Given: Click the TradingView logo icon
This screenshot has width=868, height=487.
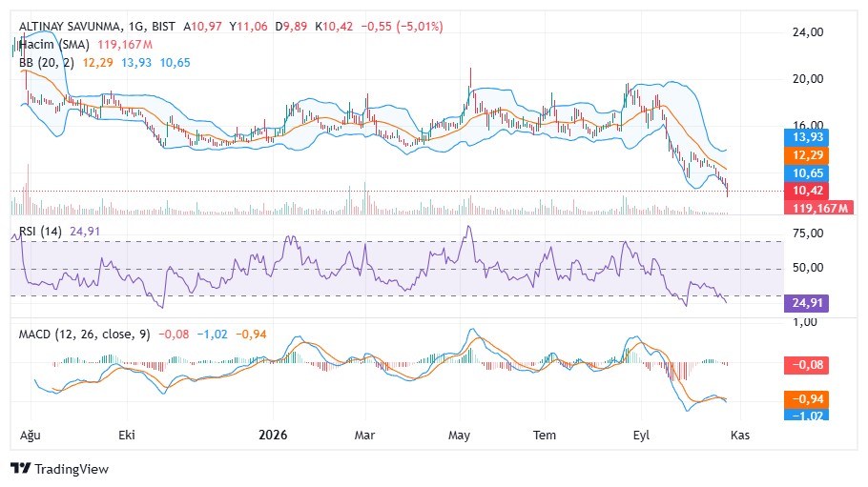Looking at the screenshot, I should (x=20, y=469).
